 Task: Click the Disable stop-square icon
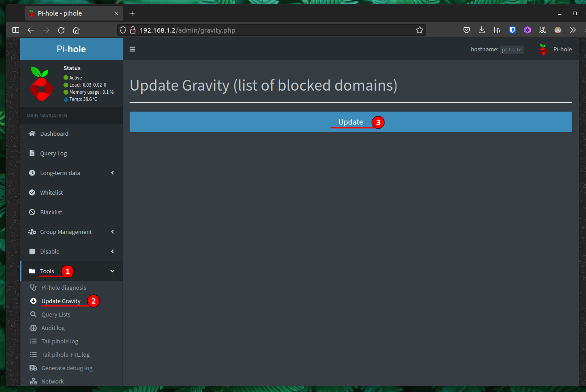click(x=32, y=251)
